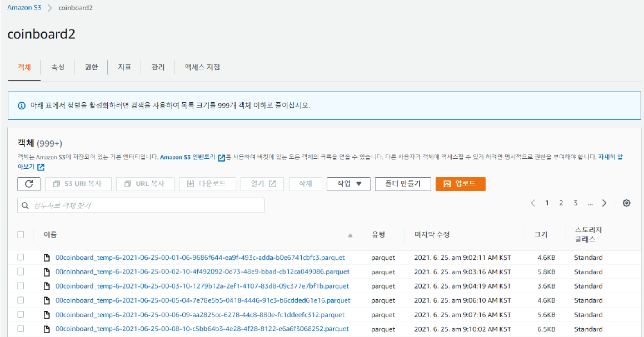Open file ending 1279b12a-2ef1-4107-83d8-09c377e7bf1b.parquet

pyautogui.click(x=202, y=286)
